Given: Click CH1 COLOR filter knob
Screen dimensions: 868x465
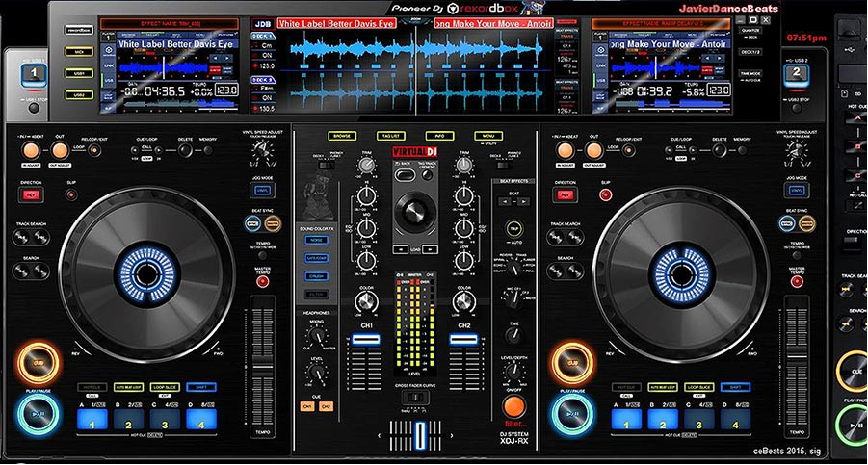Looking at the screenshot, I should tap(365, 302).
